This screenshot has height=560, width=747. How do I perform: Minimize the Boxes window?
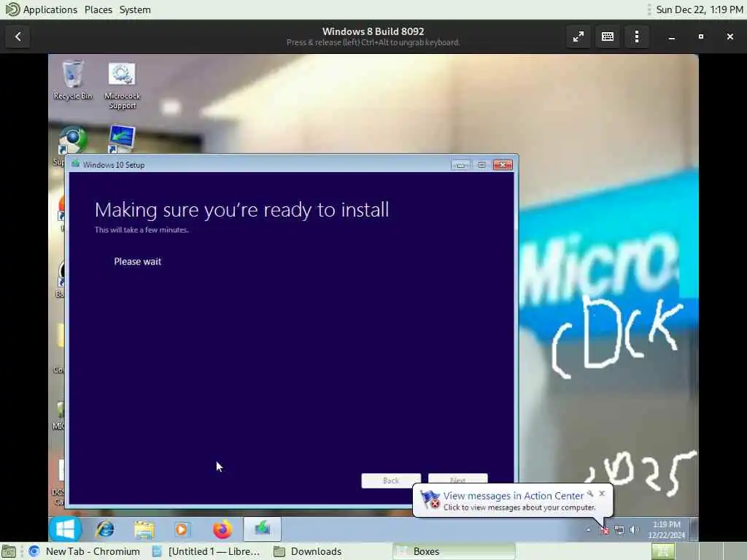[x=671, y=36]
